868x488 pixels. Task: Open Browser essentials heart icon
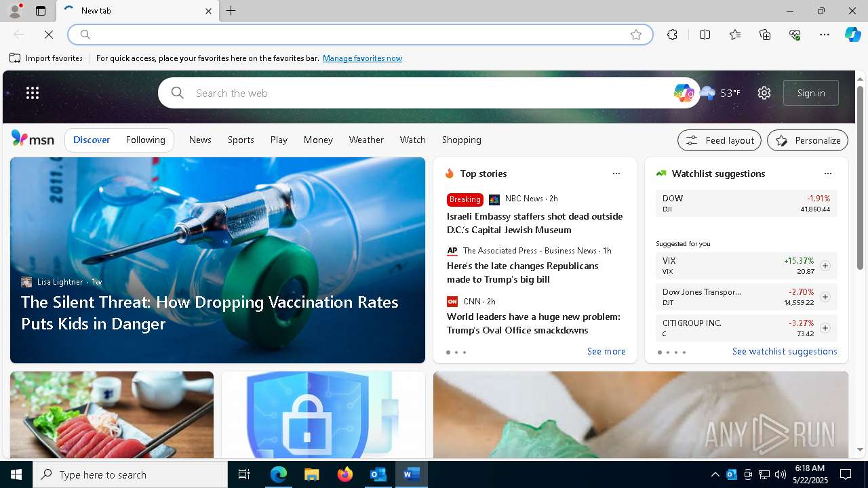click(x=795, y=35)
